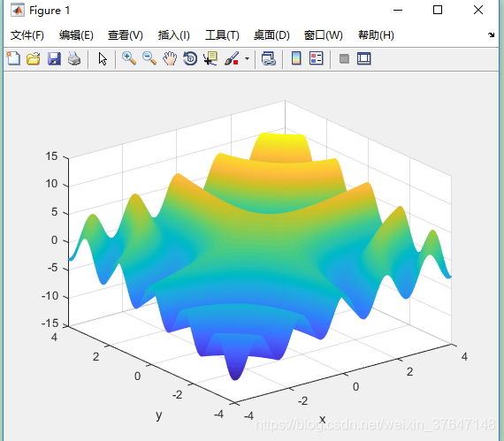Expand the Brush color dropdown arrow

pos(247,59)
